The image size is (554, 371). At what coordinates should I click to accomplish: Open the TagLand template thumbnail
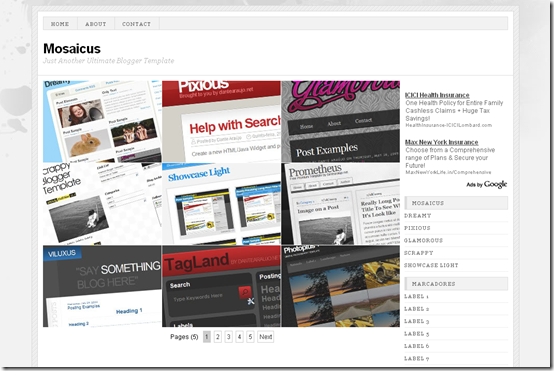pos(221,286)
